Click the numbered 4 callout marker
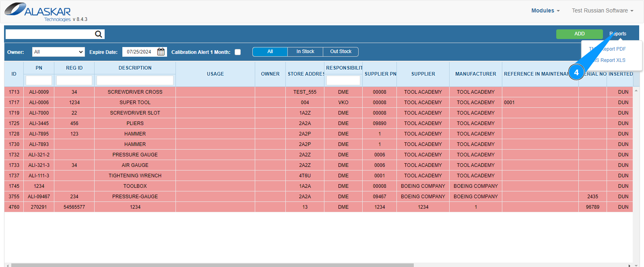Screen dimensions: 644x267 576,72
